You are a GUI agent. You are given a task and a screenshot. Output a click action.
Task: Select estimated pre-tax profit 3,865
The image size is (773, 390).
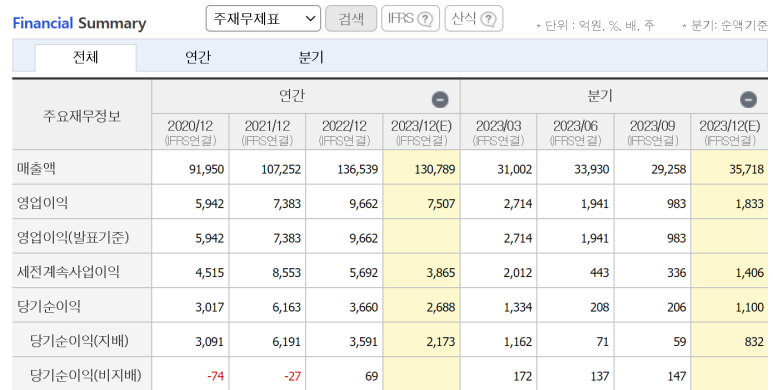(x=441, y=273)
